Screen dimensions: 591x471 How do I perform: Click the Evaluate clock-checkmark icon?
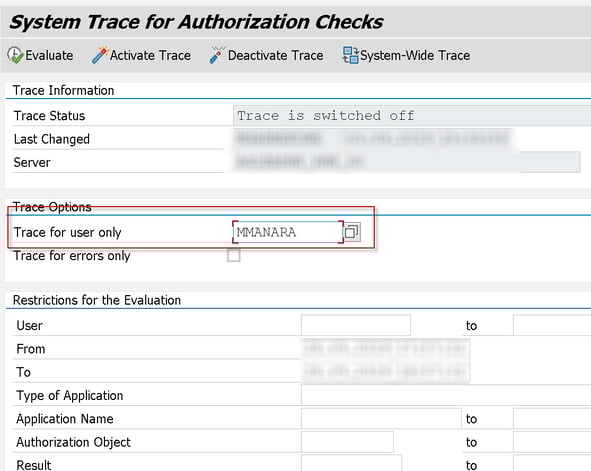coord(15,55)
